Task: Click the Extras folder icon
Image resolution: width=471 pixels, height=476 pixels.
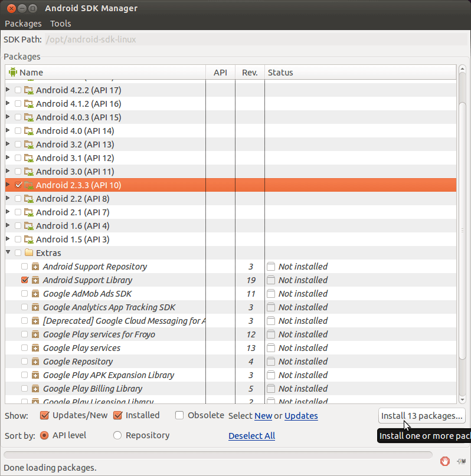Action: (x=29, y=252)
